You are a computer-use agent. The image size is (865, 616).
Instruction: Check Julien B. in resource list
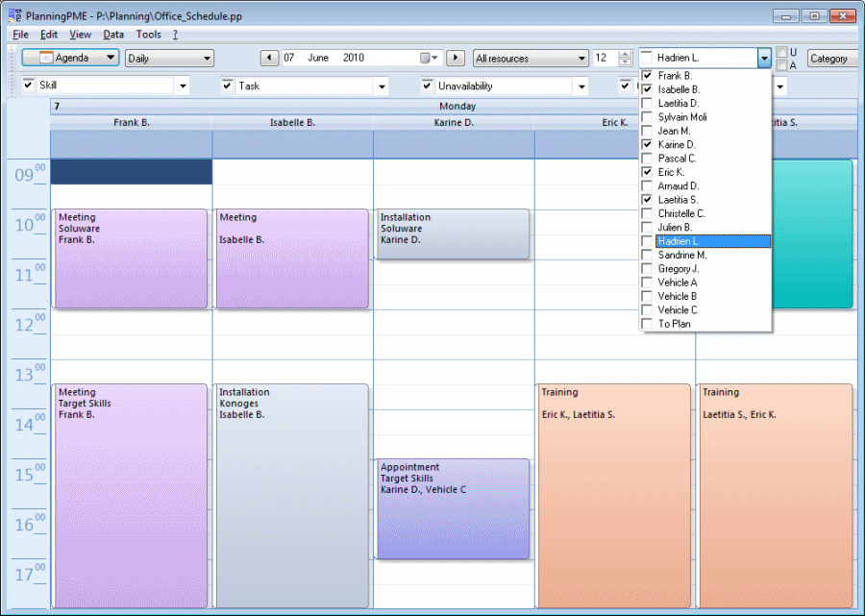coord(647,227)
